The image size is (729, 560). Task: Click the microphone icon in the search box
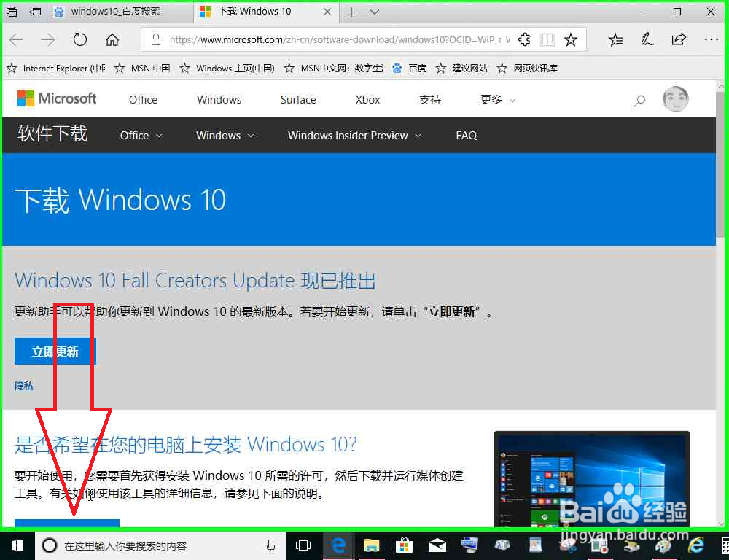[x=270, y=545]
